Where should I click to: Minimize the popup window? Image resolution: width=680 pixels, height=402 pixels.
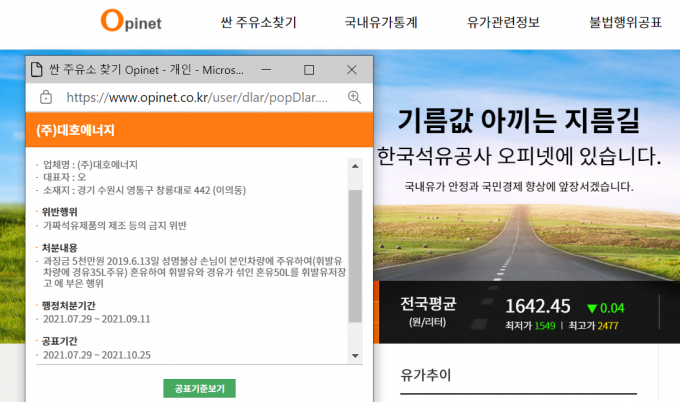[x=266, y=69]
